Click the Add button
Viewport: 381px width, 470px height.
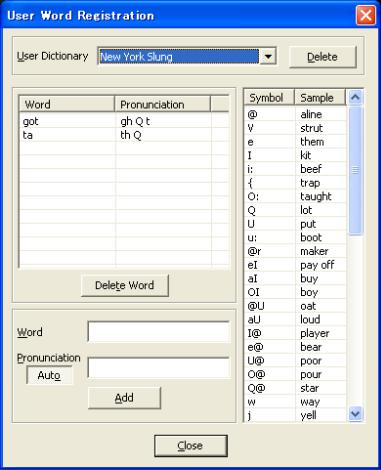point(124,398)
